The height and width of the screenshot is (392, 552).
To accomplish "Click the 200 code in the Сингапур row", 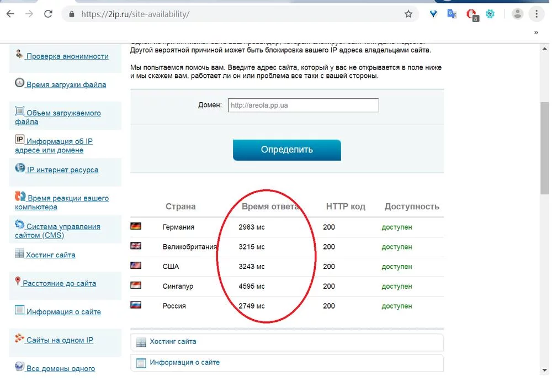I will [x=329, y=287].
